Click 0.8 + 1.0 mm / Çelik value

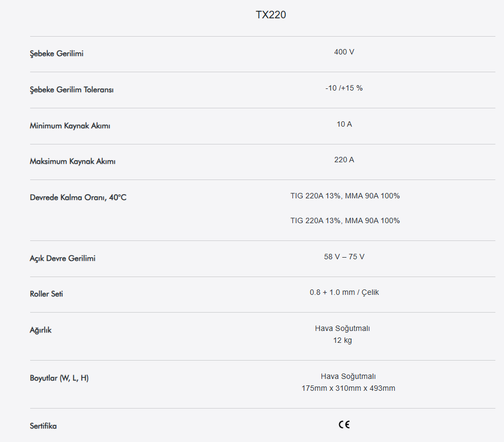pyautogui.click(x=344, y=292)
